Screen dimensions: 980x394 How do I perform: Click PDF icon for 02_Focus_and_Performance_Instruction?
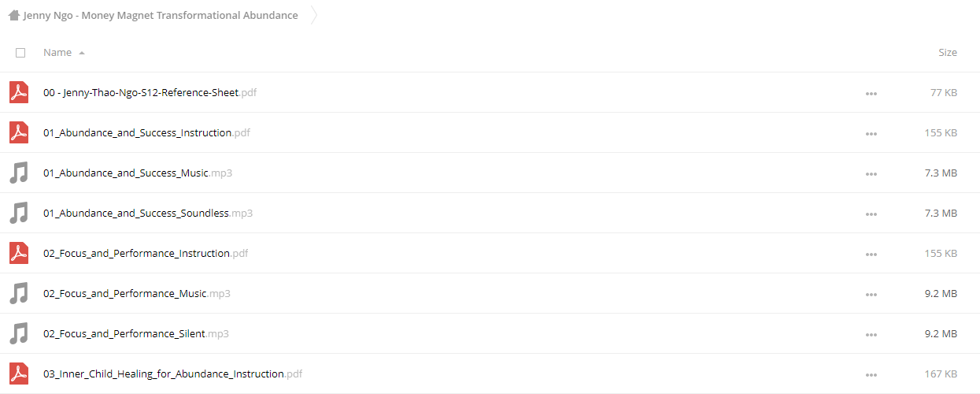(x=19, y=253)
